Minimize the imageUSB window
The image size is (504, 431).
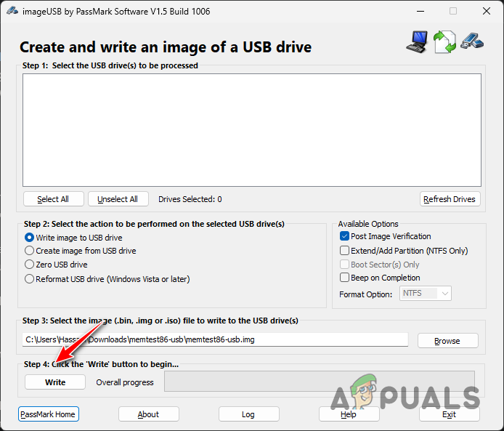(420, 11)
